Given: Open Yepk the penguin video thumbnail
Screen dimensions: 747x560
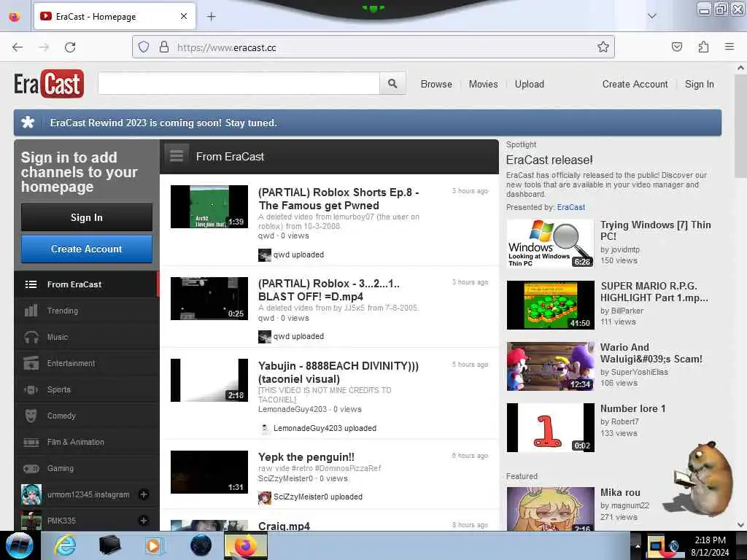Looking at the screenshot, I should click(209, 472).
